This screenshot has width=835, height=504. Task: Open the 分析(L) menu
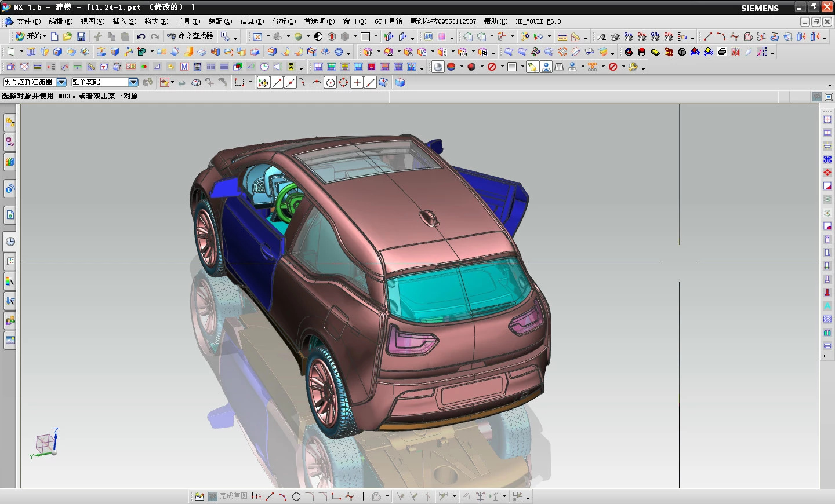coord(284,21)
